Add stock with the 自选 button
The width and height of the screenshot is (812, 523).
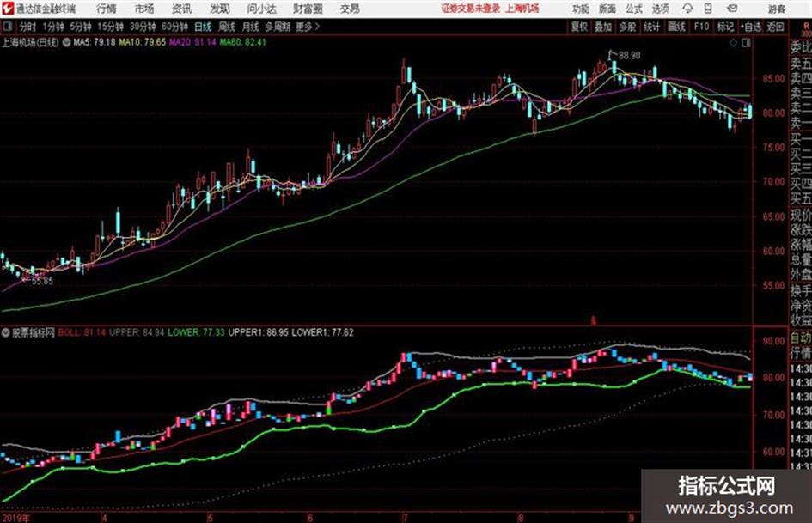click(x=750, y=27)
